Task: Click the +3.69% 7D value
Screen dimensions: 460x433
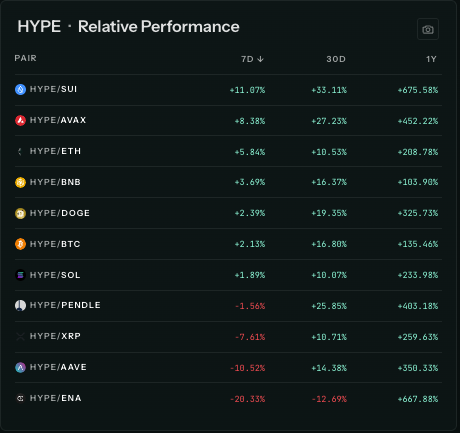Action: pyautogui.click(x=250, y=182)
